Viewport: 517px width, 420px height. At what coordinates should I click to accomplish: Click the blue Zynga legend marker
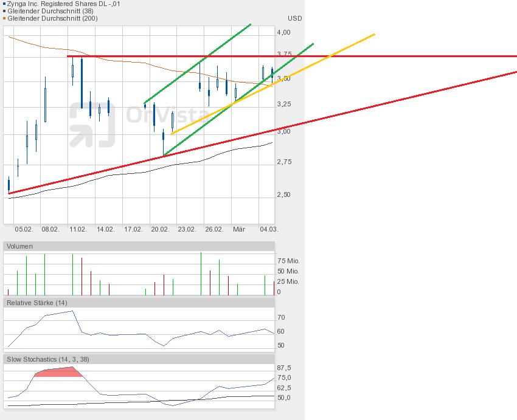coord(4,4)
